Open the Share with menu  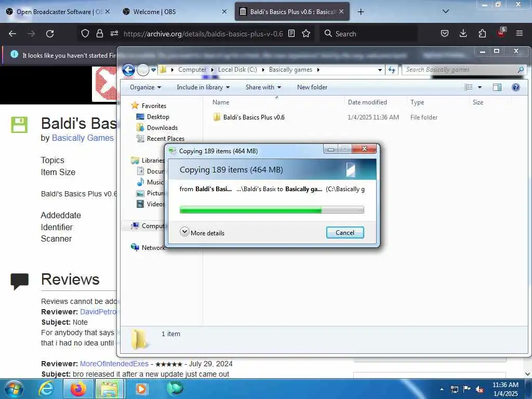[x=263, y=87]
